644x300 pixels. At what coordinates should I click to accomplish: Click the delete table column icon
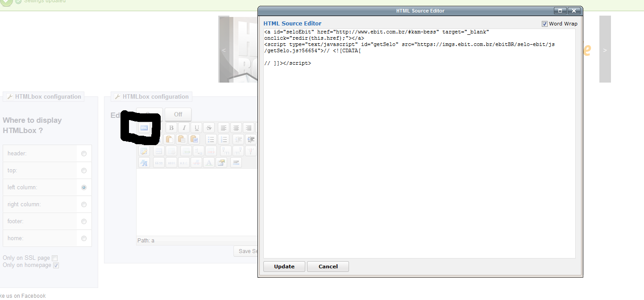coord(251,151)
